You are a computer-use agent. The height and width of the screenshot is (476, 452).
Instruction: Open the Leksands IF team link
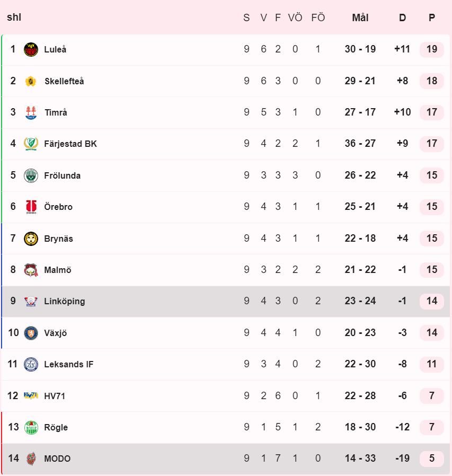68,364
